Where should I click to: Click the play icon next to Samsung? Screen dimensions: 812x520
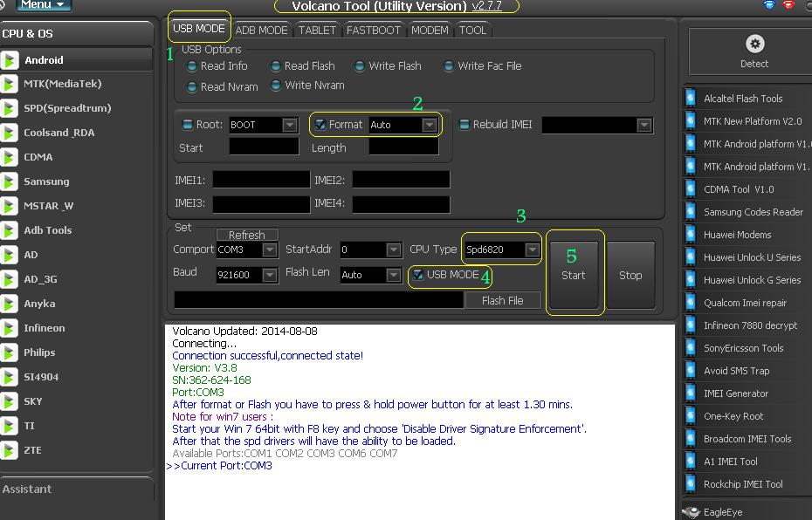(10, 181)
